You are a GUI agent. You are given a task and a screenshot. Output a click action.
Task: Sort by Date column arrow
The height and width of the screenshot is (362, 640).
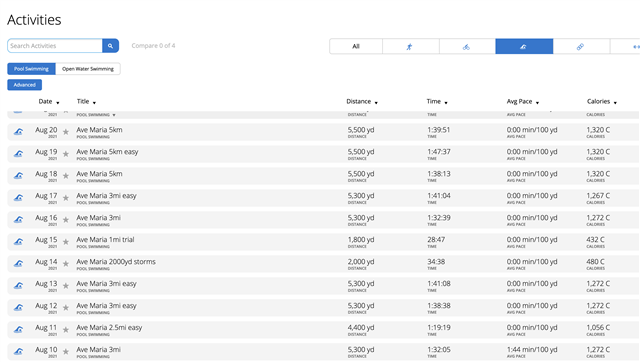pos(58,102)
